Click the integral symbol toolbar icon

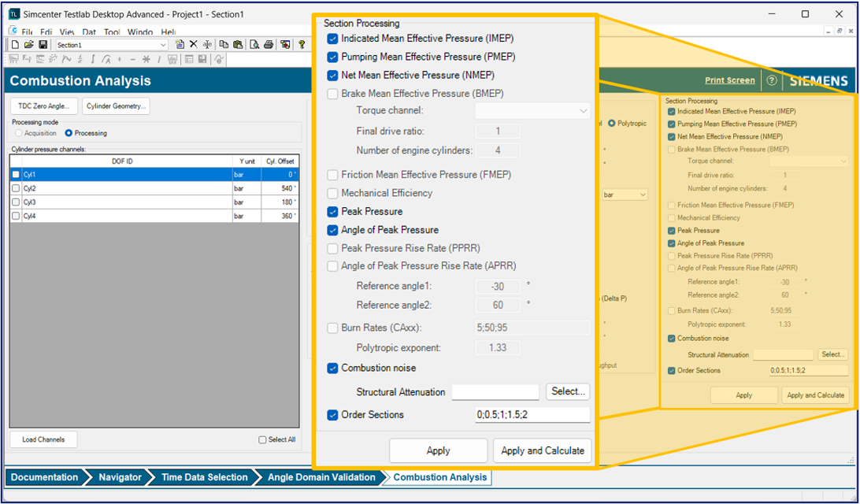point(93,59)
